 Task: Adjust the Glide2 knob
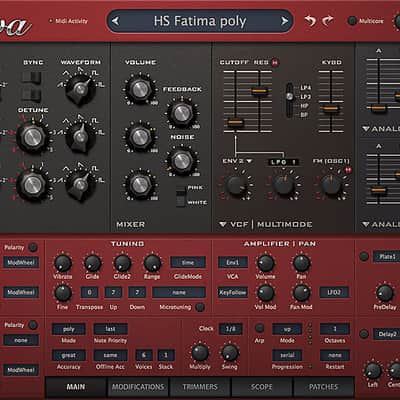click(122, 263)
